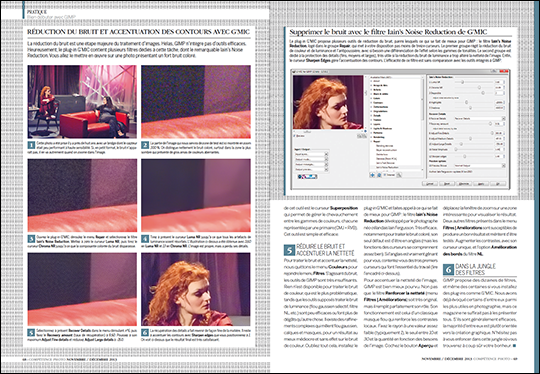Click the Adjust Fine Details slider handle
Screen dimensions: 540x374
click(492, 133)
